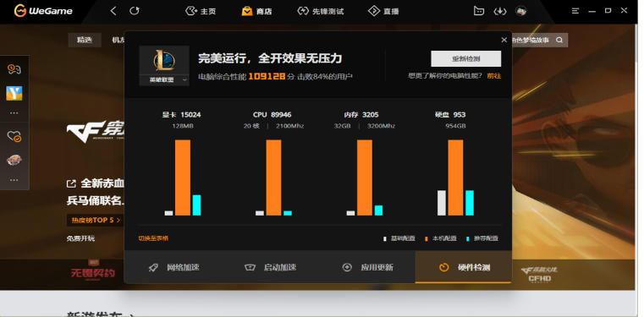Click the orange 硬盘 bar
This screenshot has width=644, height=317.
click(x=455, y=178)
